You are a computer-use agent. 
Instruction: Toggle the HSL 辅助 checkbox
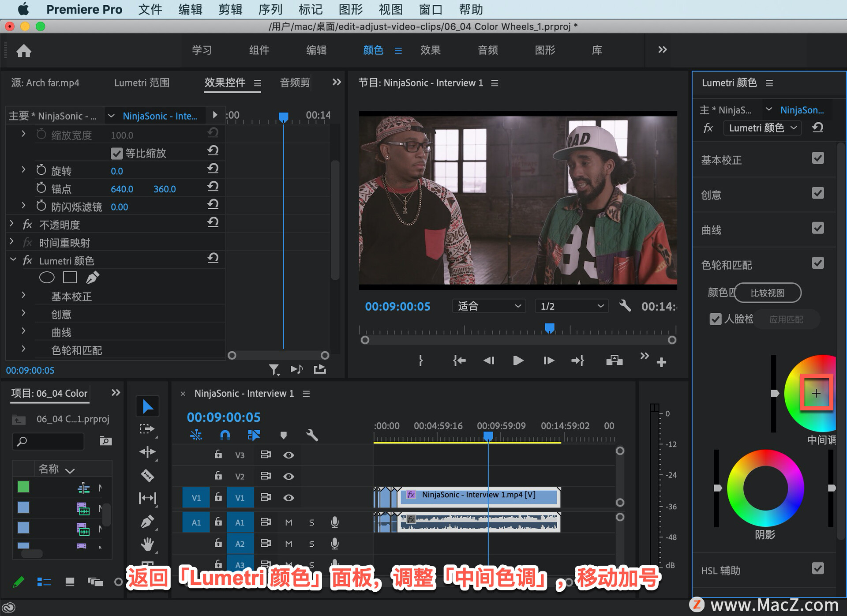[x=818, y=568]
